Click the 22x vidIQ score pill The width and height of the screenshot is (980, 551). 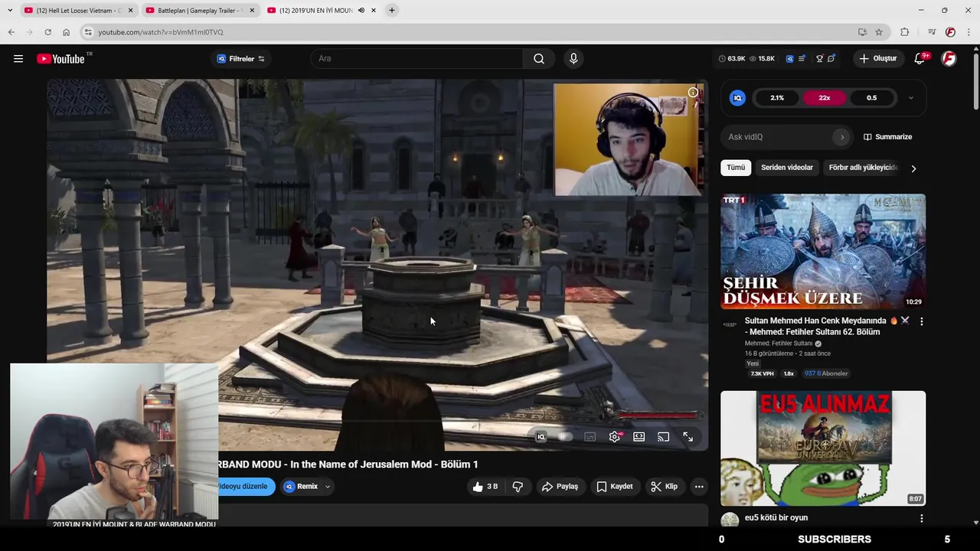coord(825,98)
